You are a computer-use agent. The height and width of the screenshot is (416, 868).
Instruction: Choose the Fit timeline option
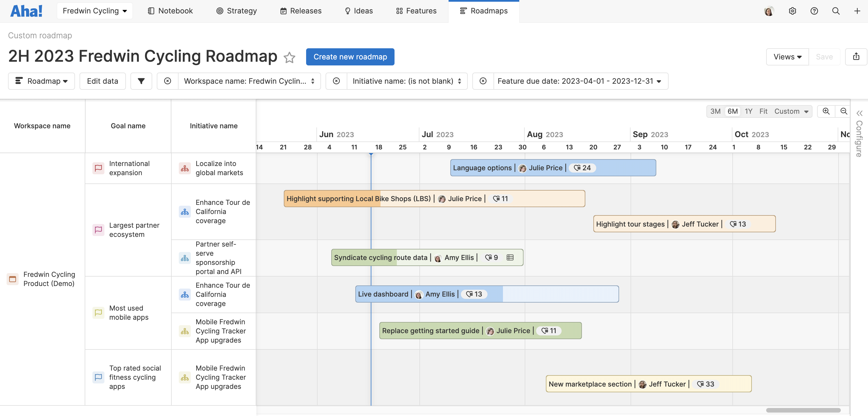pyautogui.click(x=763, y=111)
